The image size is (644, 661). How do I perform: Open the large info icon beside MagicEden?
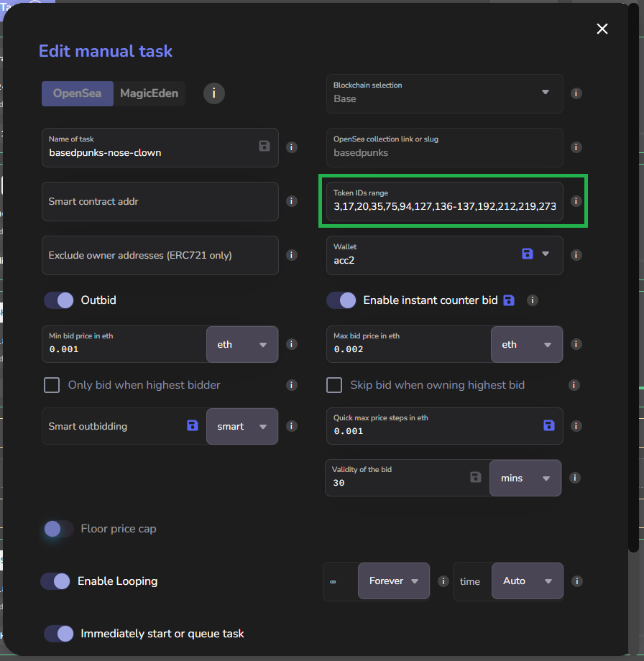click(x=214, y=93)
